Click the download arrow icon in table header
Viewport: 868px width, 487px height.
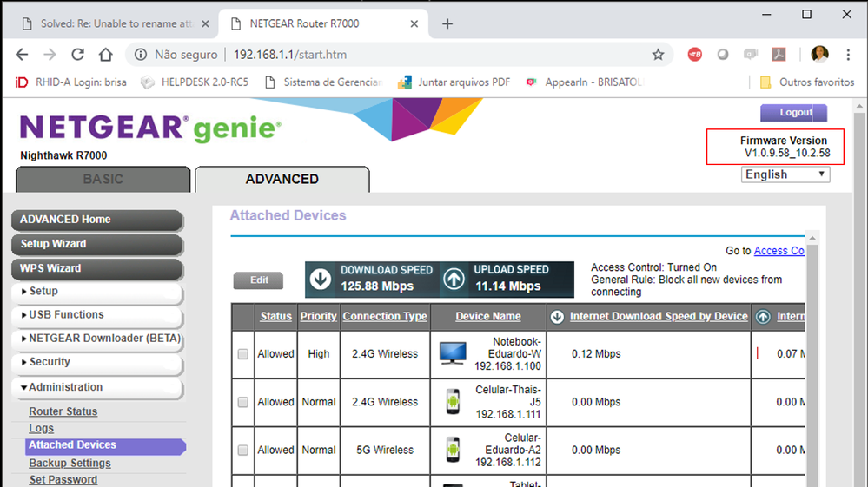[x=558, y=317]
